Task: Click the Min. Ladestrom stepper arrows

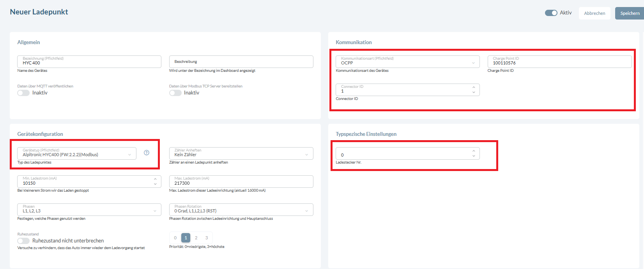Action: pyautogui.click(x=155, y=182)
